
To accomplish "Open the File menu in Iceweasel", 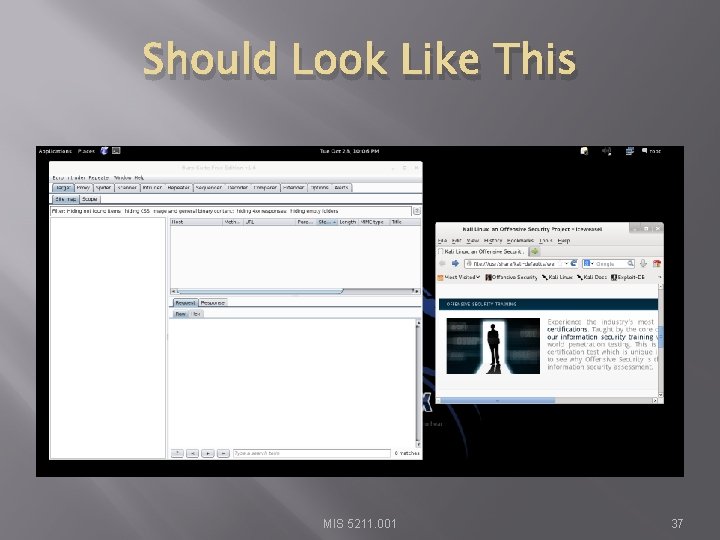I will (x=442, y=241).
